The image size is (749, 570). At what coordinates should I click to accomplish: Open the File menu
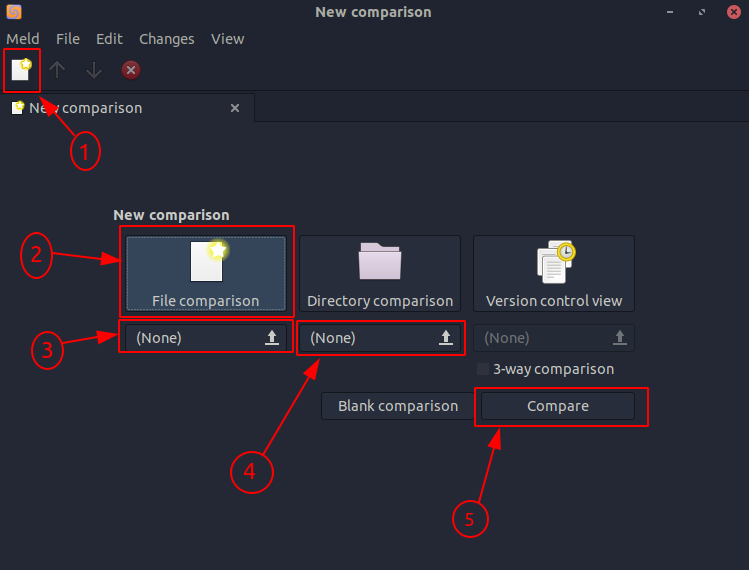[68, 39]
